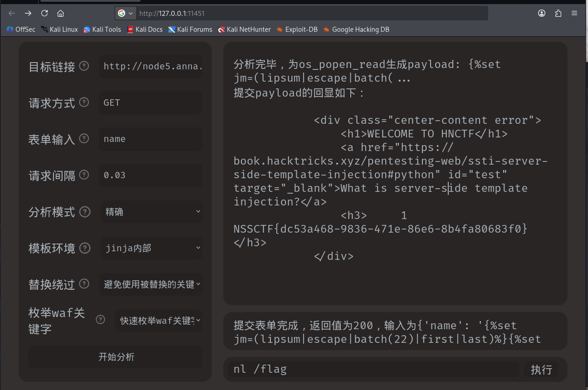Focus the command input containing nl /flag
588x390 pixels.
373,370
